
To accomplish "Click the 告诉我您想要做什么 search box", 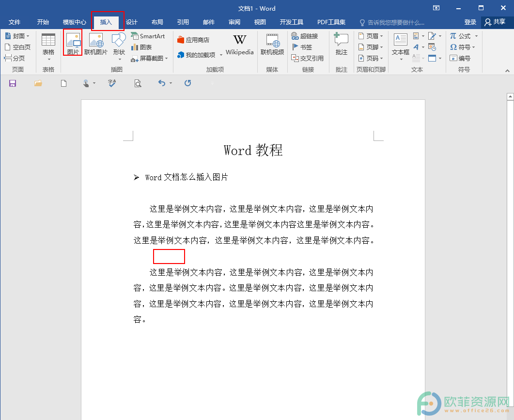I will click(x=392, y=22).
